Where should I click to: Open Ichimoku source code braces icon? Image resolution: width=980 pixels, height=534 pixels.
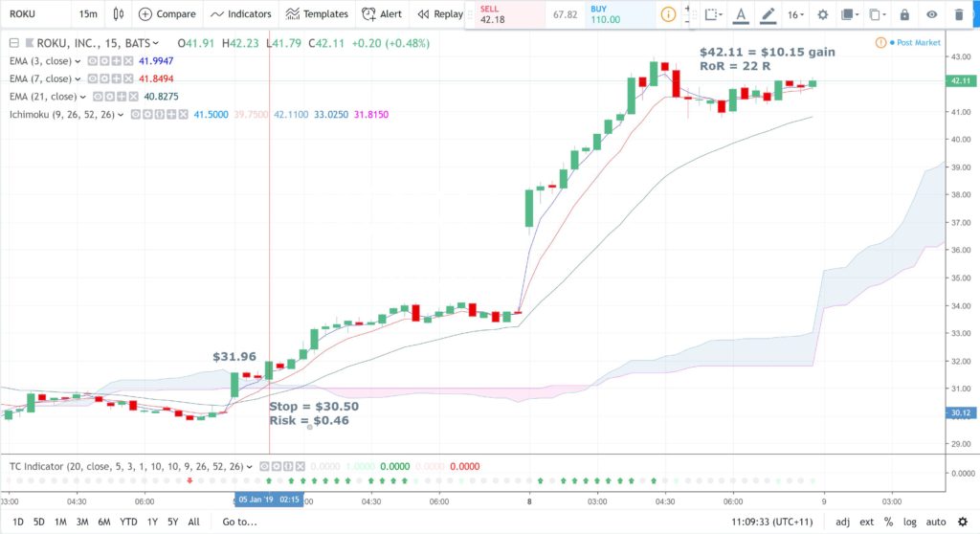pos(160,115)
